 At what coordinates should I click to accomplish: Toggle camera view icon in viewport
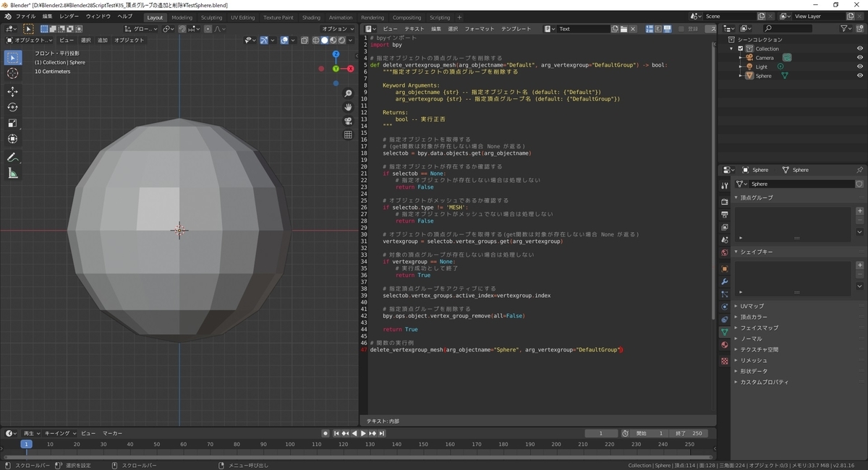pos(348,121)
